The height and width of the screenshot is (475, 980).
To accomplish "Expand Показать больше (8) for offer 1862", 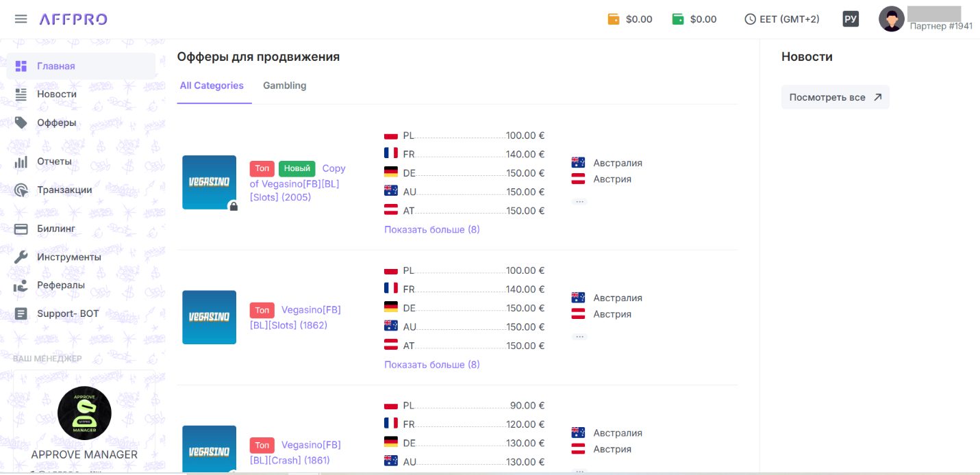I will pyautogui.click(x=432, y=365).
